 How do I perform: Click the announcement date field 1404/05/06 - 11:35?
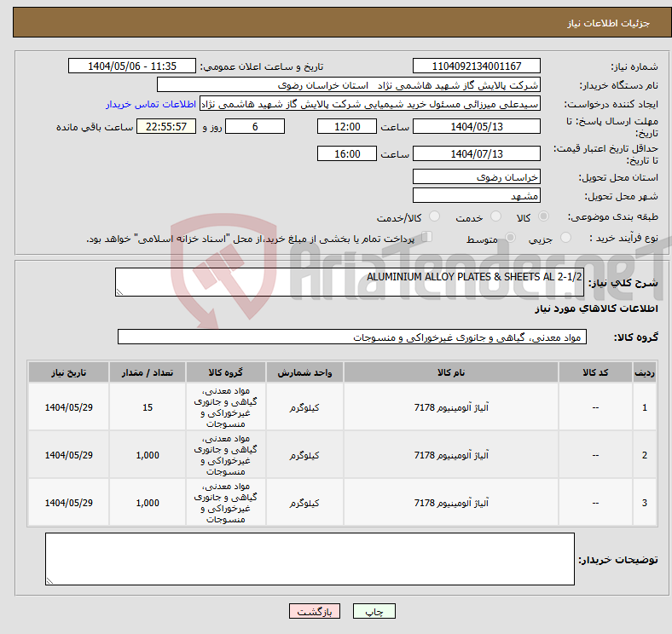pyautogui.click(x=132, y=66)
